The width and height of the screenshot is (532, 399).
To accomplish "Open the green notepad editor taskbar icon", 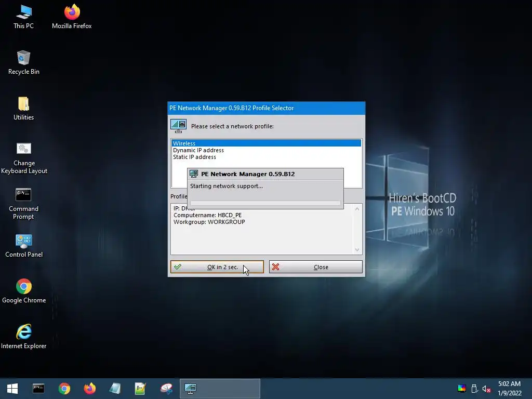I will [x=140, y=389].
